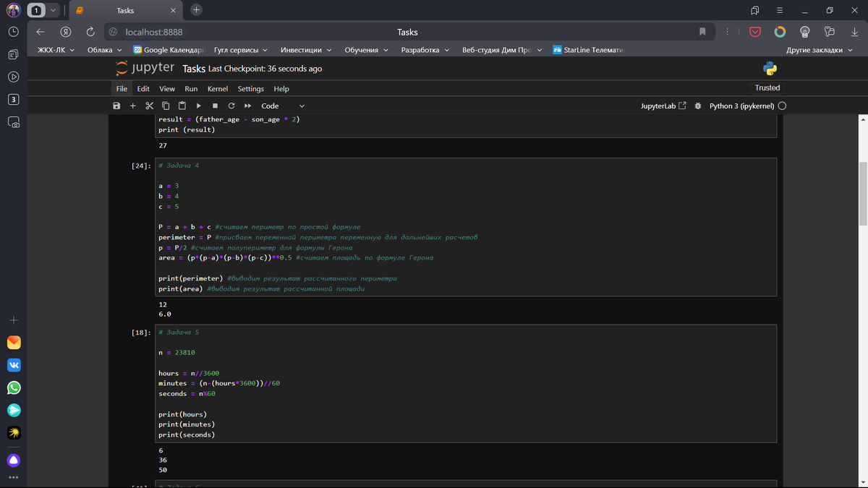Paste cell using the clipboard icon
The height and width of the screenshot is (488, 868).
(182, 106)
